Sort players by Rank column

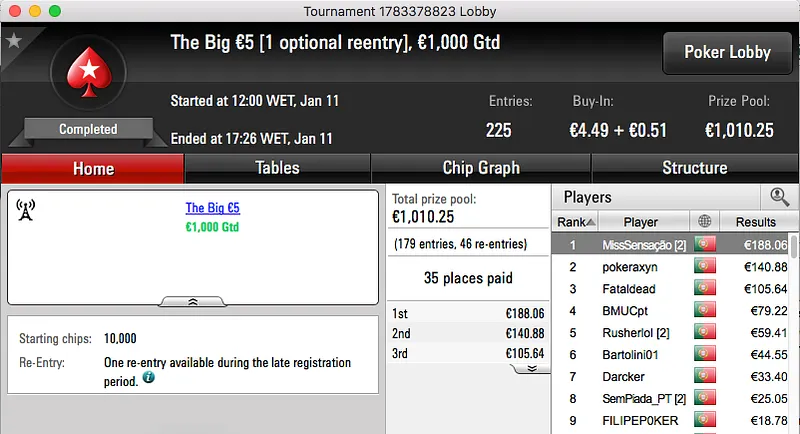(x=576, y=221)
